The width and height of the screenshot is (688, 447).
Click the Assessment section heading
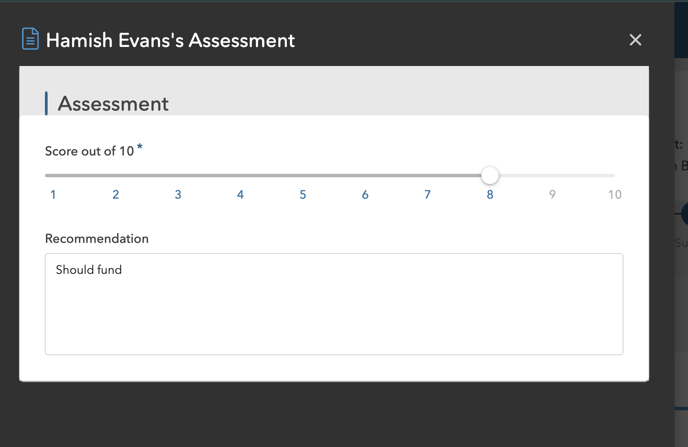pos(113,104)
